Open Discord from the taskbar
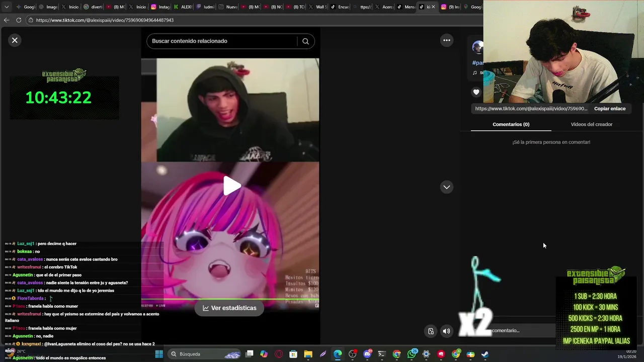Viewport: 644px width, 362px height. pyautogui.click(x=367, y=354)
